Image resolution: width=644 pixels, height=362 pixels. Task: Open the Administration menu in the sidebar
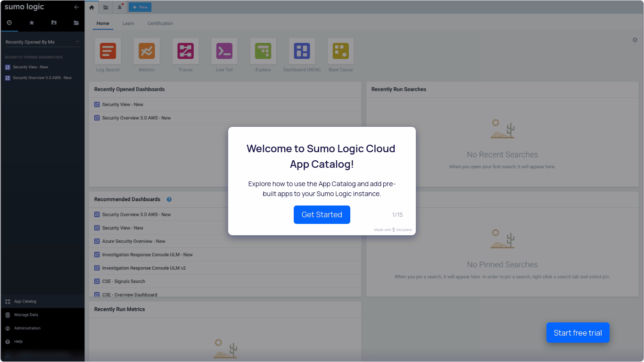point(42,328)
